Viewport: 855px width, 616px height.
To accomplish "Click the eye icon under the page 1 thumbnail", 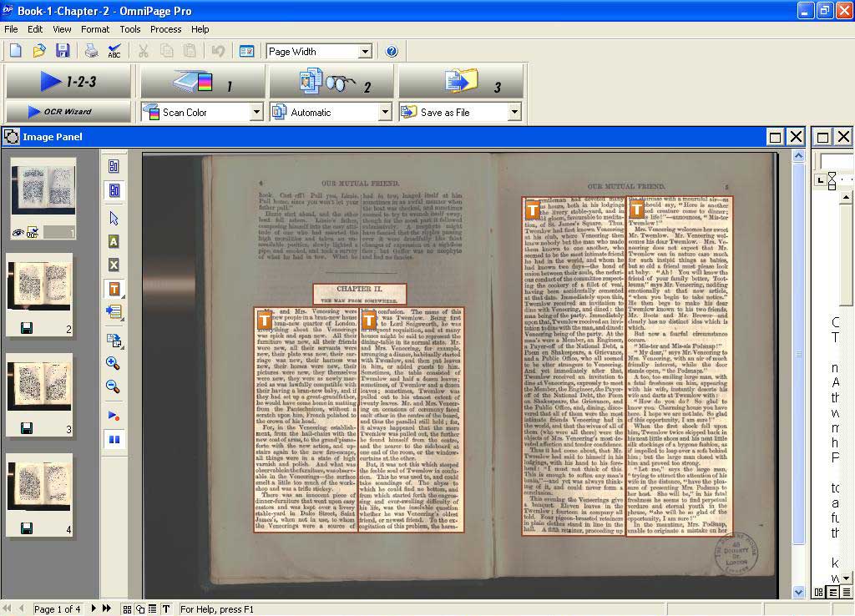I will pos(18,233).
